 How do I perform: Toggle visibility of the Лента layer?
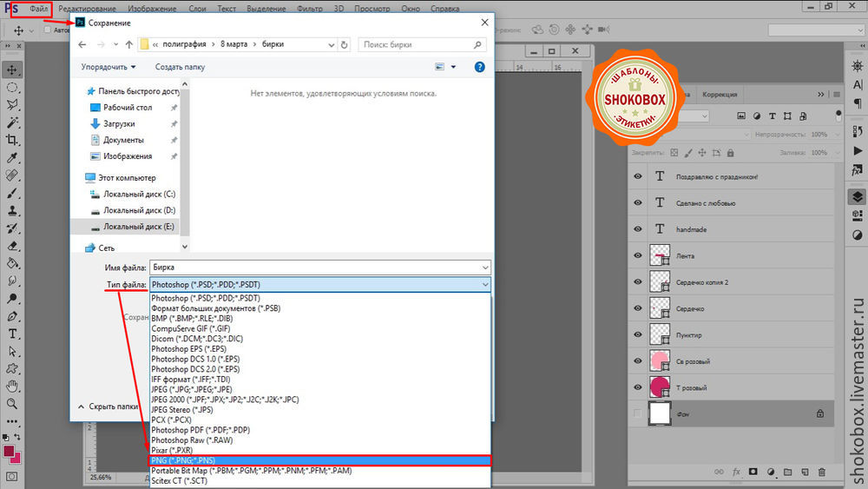(x=638, y=256)
